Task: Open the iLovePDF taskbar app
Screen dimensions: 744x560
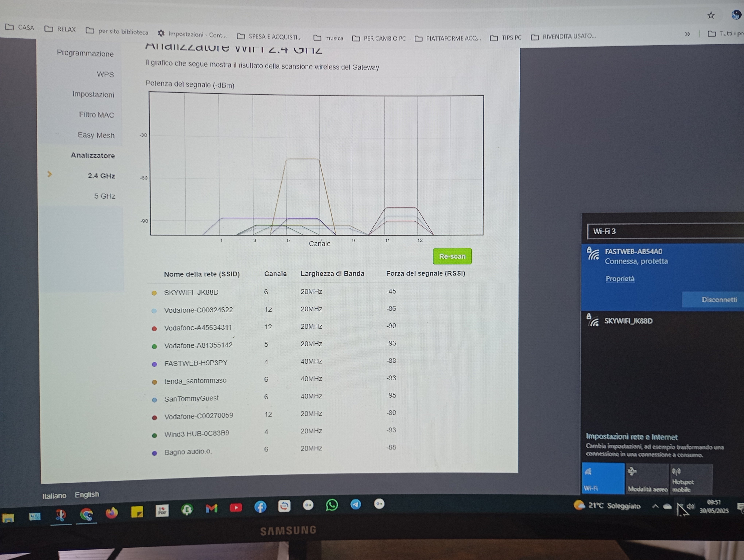Action: [x=162, y=511]
